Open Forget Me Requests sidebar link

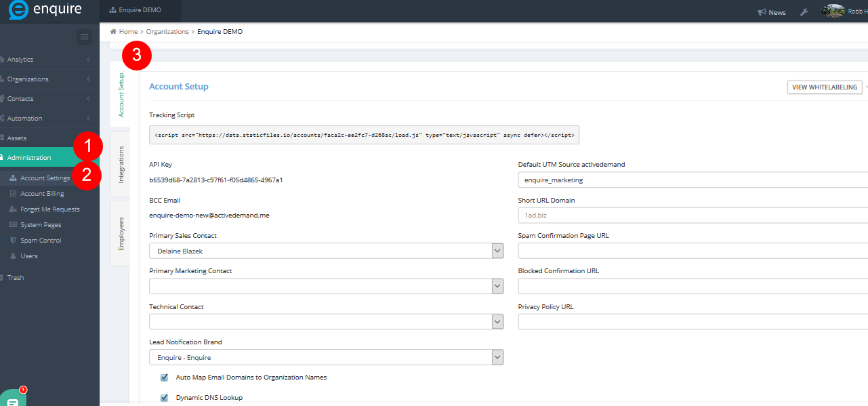pyautogui.click(x=50, y=209)
